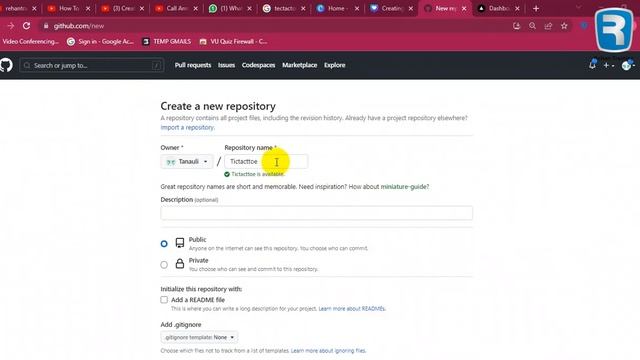Click the install app icon in address bar

coord(516,26)
